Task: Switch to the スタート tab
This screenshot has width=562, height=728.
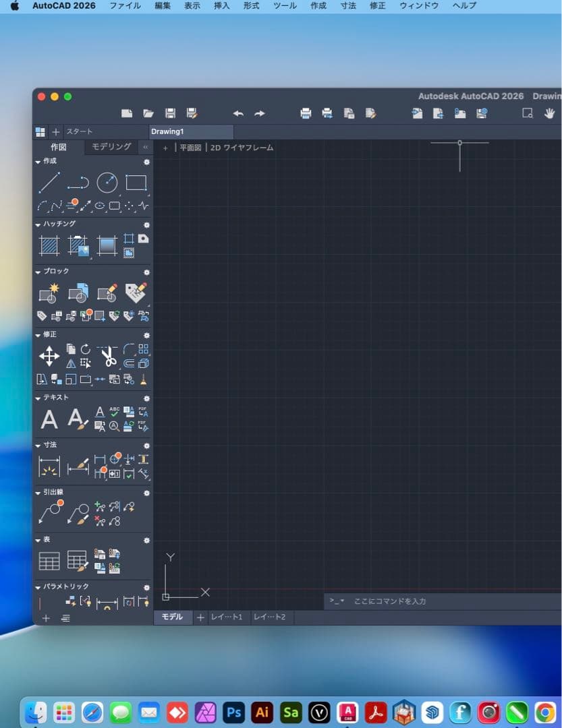Action: pyautogui.click(x=79, y=131)
